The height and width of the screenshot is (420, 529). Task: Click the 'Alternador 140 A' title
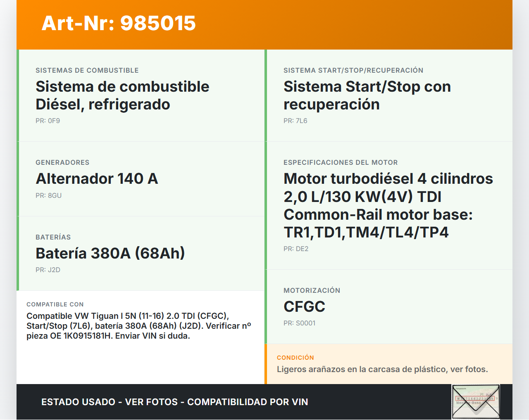coord(97,179)
